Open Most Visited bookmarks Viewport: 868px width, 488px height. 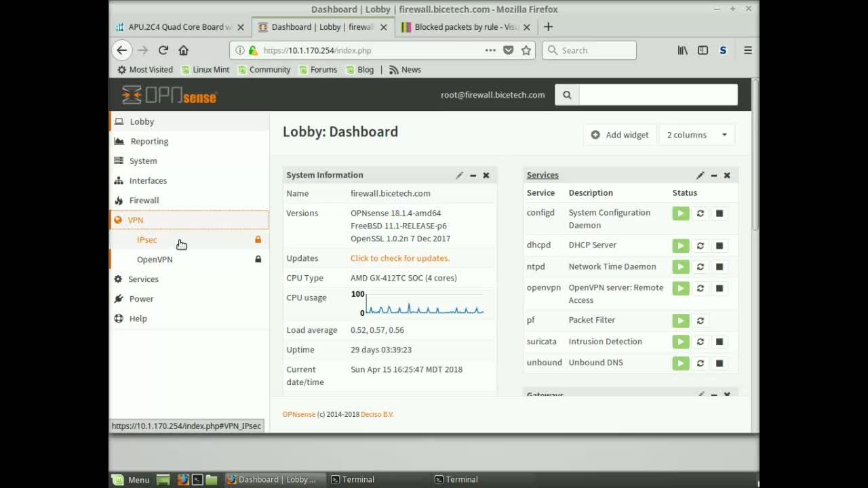[x=145, y=70]
